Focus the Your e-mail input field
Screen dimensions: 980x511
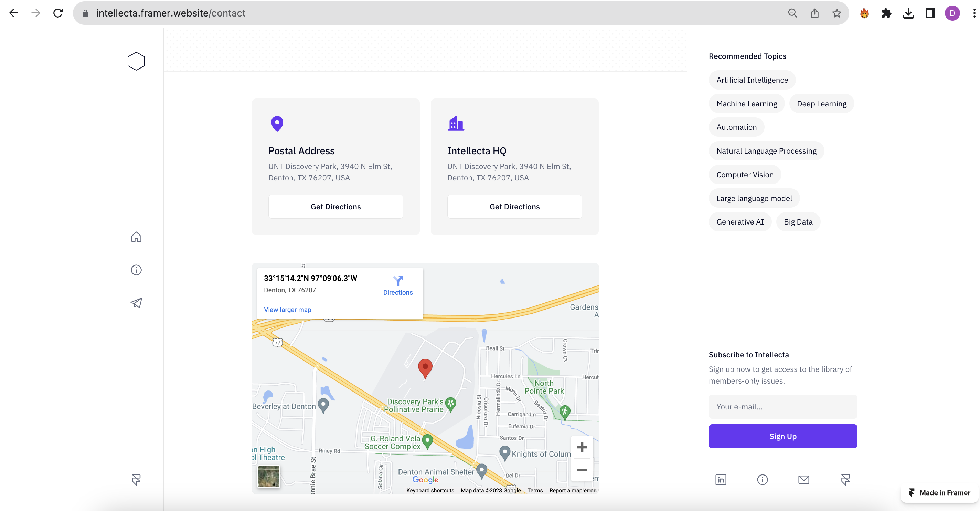click(783, 407)
